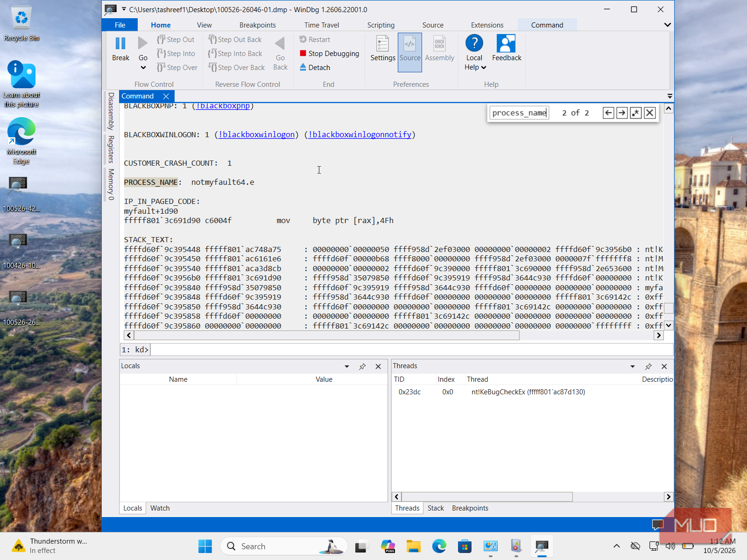Viewport: 747px width, 560px height.
Task: Click the !blackboxpnp link
Action: pos(223,106)
